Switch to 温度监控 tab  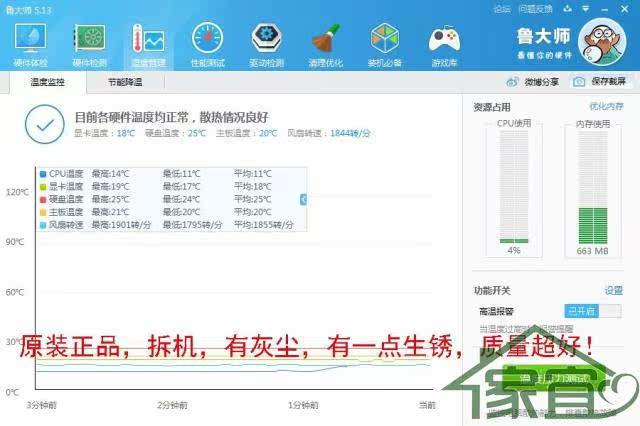48,82
